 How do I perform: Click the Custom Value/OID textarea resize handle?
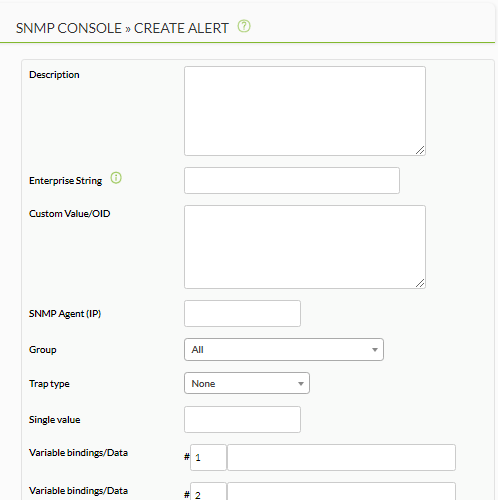pos(420,283)
